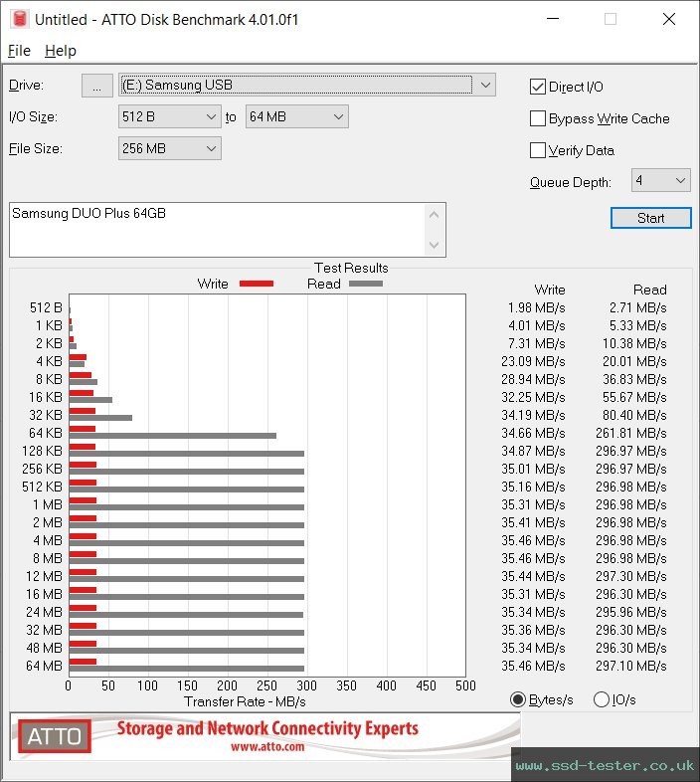Click the 297.10 MB/s read value

tap(630, 666)
